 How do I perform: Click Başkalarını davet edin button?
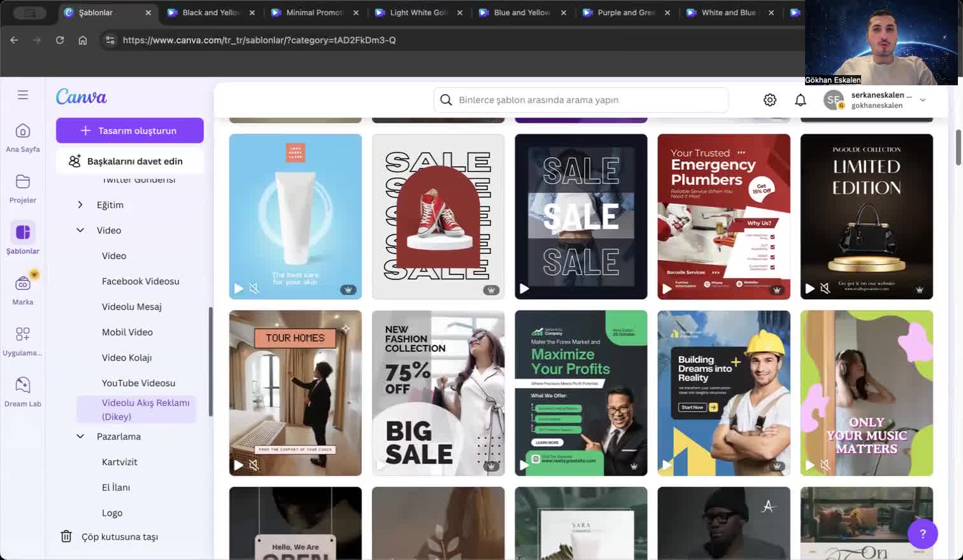tap(130, 161)
